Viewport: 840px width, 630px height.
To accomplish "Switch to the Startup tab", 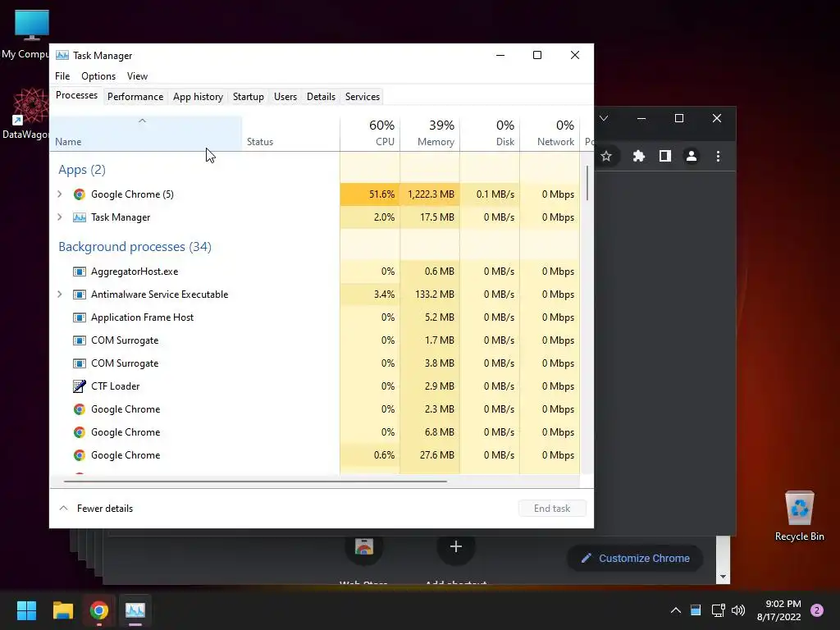I will 248,97.
